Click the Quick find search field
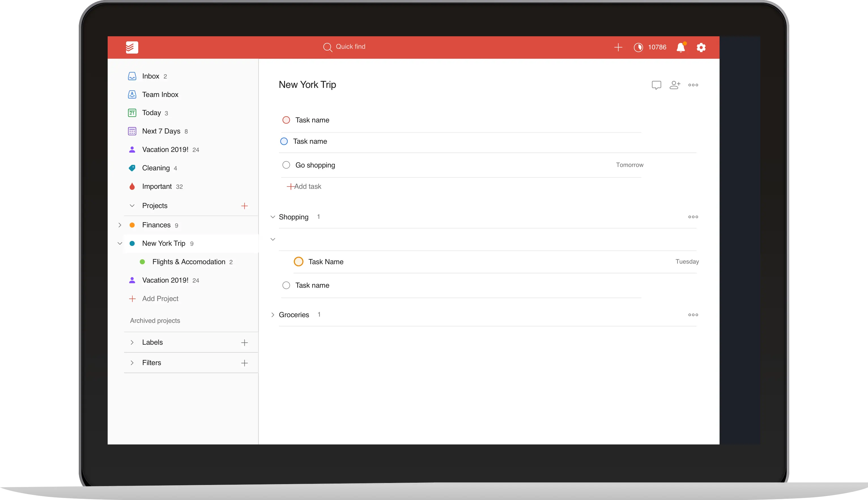868x500 pixels. coord(350,47)
